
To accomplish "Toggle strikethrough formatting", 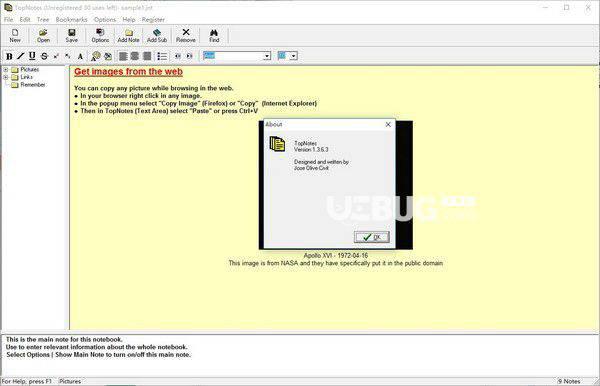I will (x=44, y=56).
